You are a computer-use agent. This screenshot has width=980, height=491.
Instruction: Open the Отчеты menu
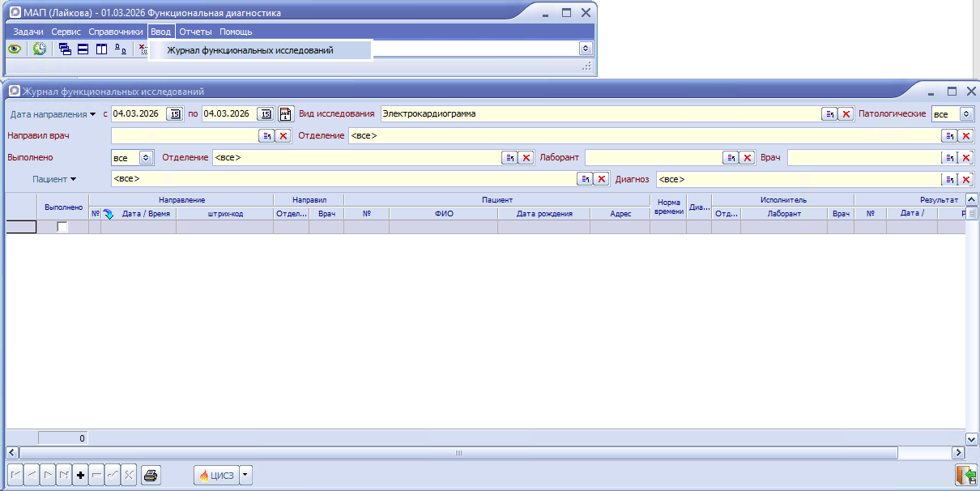(195, 32)
